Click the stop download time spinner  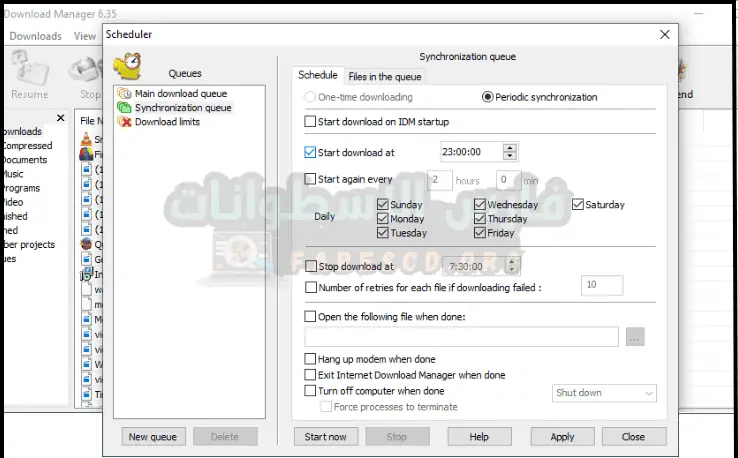pyautogui.click(x=512, y=266)
